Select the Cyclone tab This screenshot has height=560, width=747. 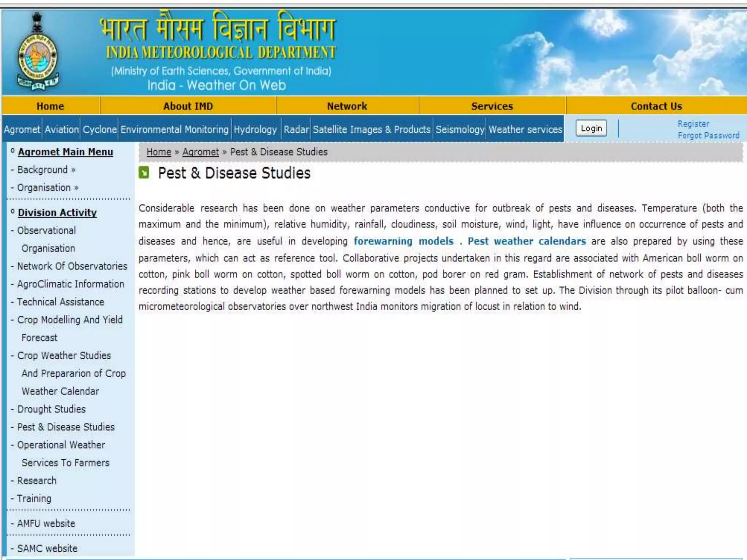(100, 129)
